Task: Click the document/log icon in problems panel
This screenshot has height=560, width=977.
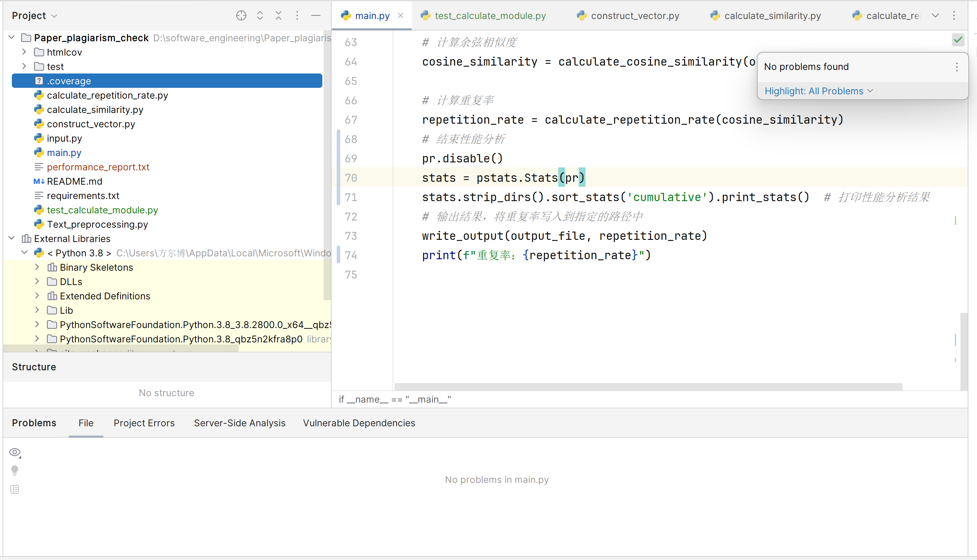Action: click(15, 490)
